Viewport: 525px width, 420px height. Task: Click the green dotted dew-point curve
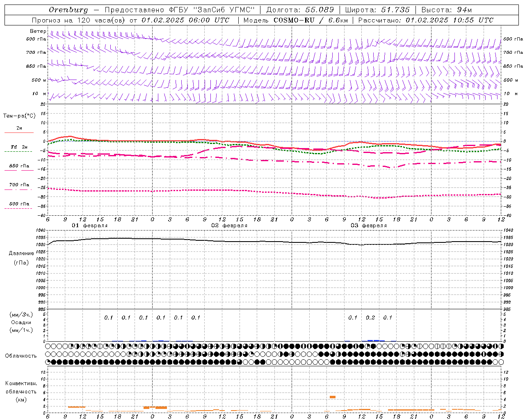274,147
